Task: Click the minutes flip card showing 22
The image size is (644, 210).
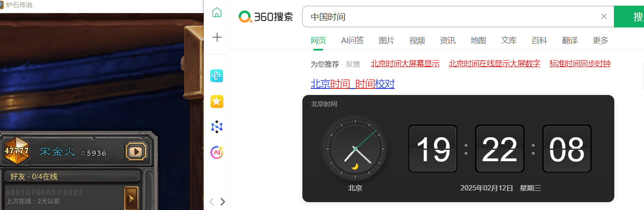Action: 500,149
